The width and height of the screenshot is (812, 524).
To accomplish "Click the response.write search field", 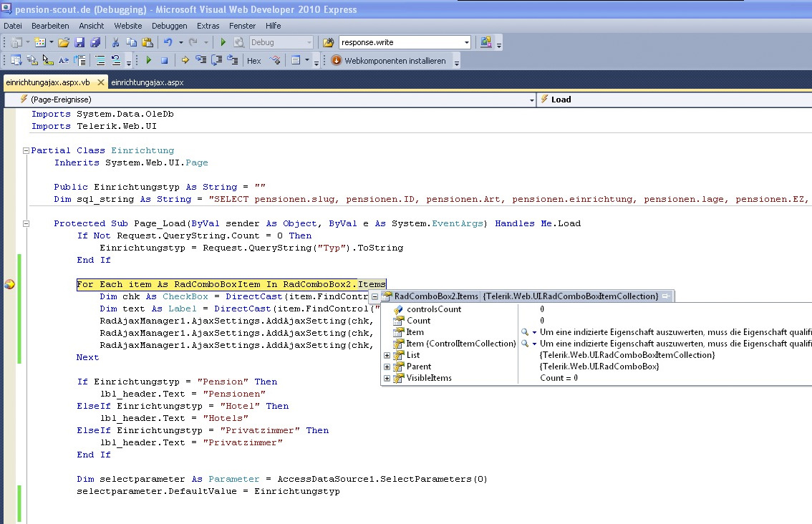I will 401,42.
